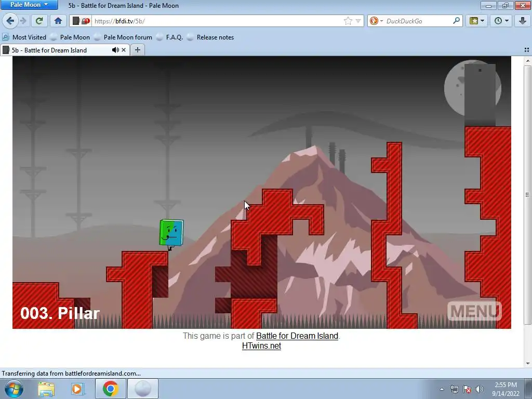532x399 pixels.
Task: Open the Pale Moon bookmark
Action: point(70,37)
